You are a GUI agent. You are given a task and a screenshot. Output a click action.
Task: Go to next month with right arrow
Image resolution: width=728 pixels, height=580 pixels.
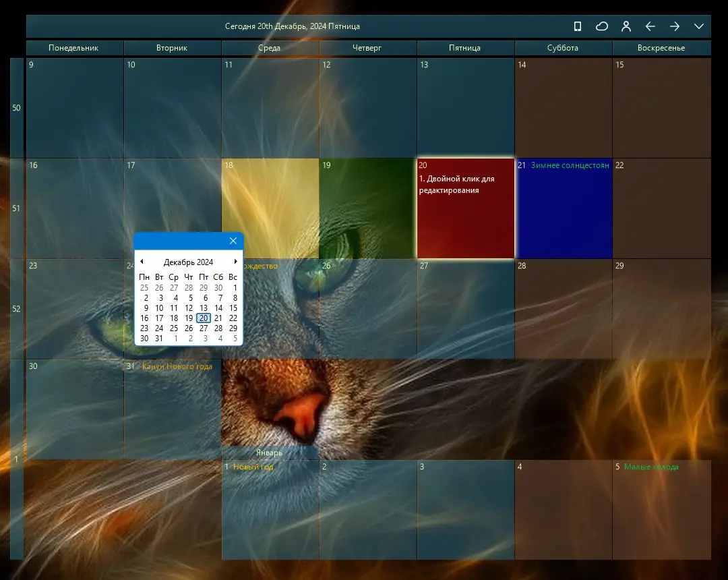pyautogui.click(x=675, y=26)
